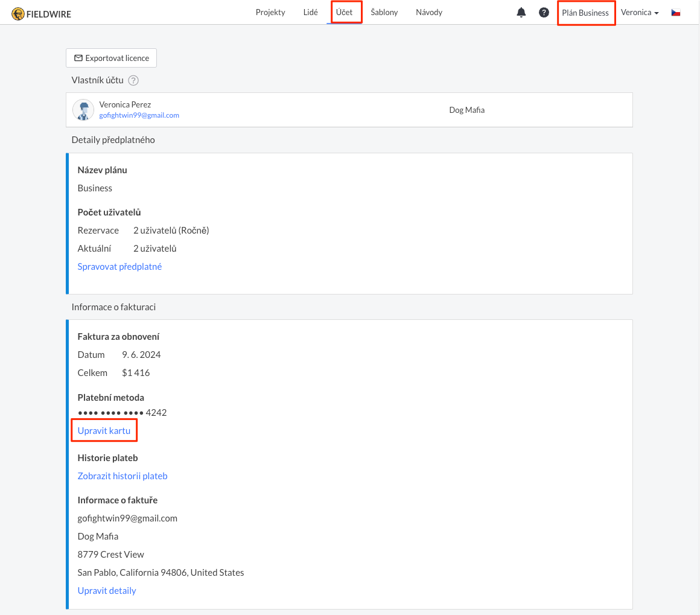Image resolution: width=700 pixels, height=615 pixels.
Task: Click the Upravit detaily link
Action: pyautogui.click(x=107, y=591)
